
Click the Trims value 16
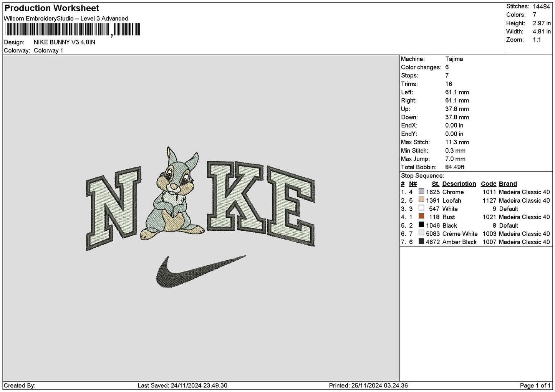[449, 84]
